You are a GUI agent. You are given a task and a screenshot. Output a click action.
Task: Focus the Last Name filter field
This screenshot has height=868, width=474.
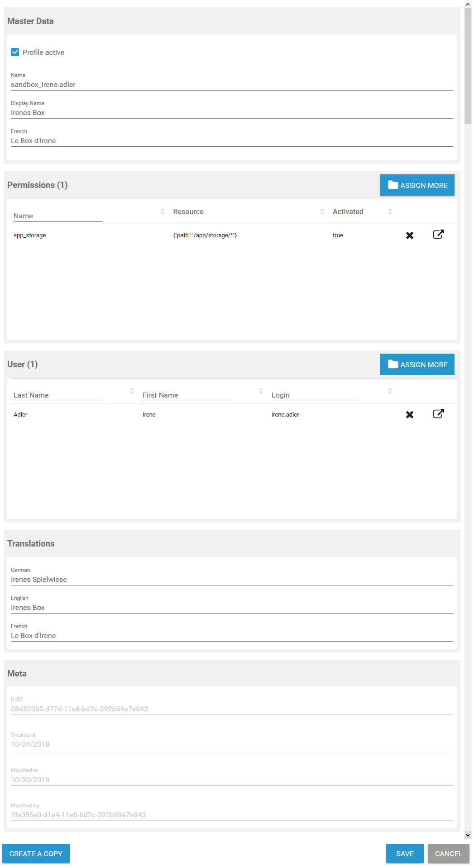pyautogui.click(x=57, y=395)
